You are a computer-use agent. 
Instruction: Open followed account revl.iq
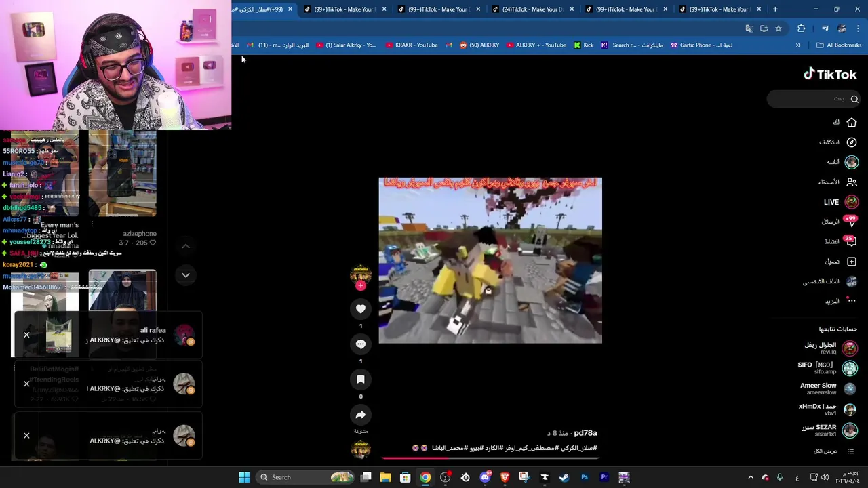click(x=831, y=348)
